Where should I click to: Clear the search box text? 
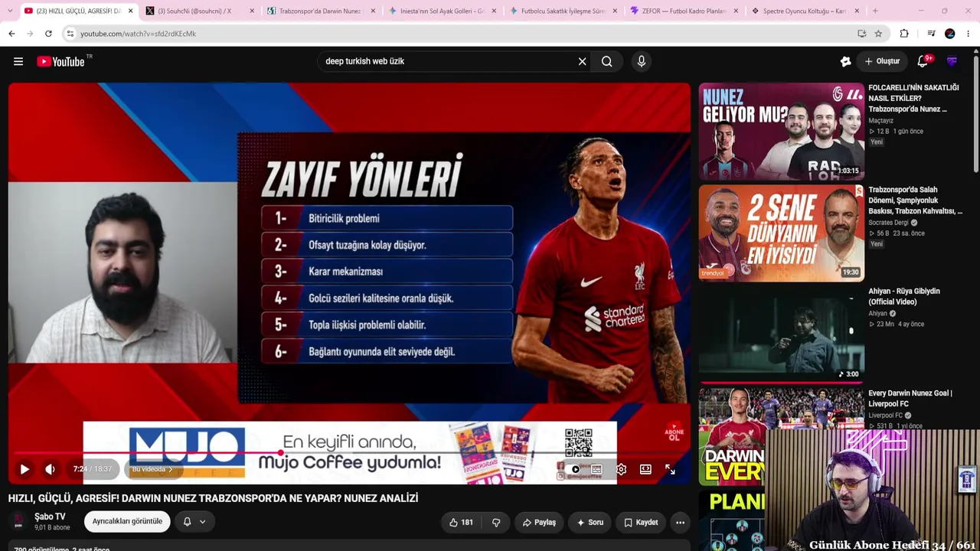pos(582,61)
